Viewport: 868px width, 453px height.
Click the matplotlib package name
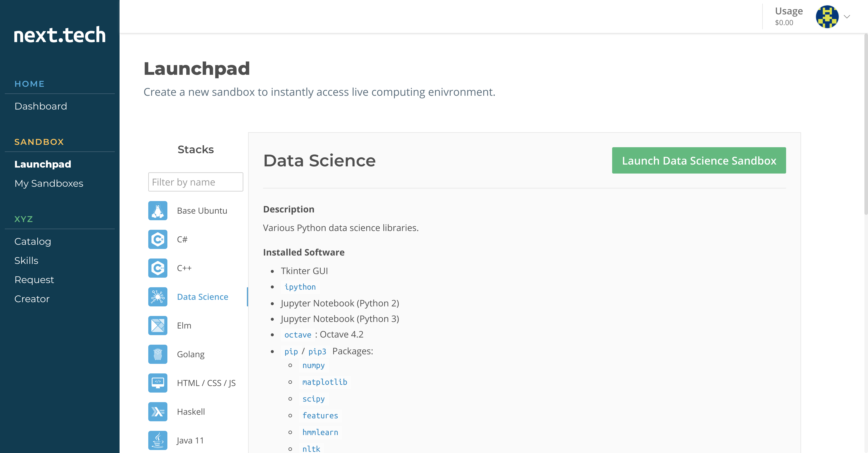pos(324,382)
